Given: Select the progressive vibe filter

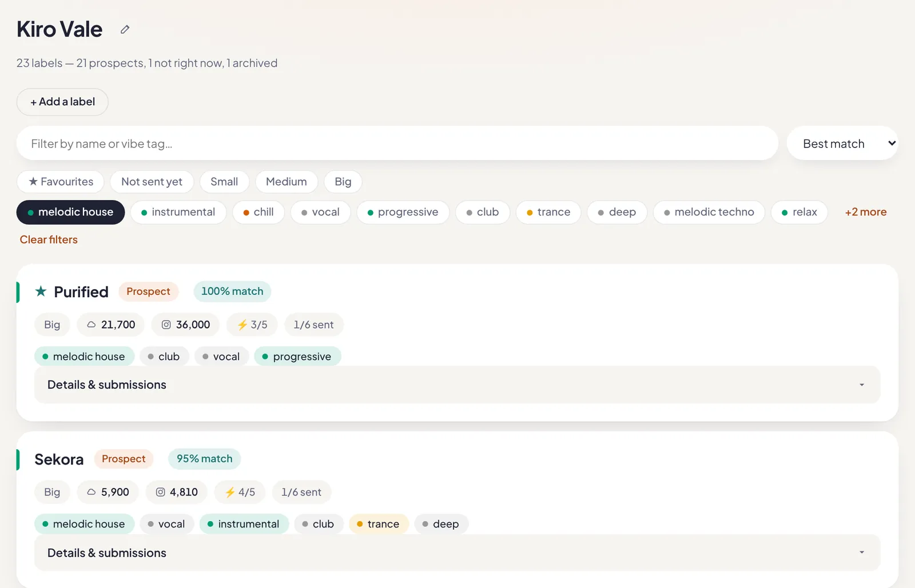Looking at the screenshot, I should [x=403, y=212].
